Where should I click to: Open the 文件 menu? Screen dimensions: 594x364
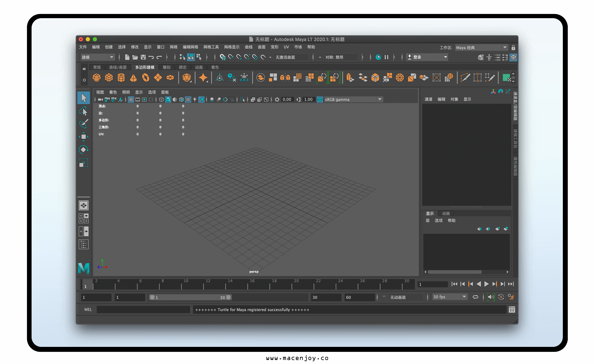point(83,47)
